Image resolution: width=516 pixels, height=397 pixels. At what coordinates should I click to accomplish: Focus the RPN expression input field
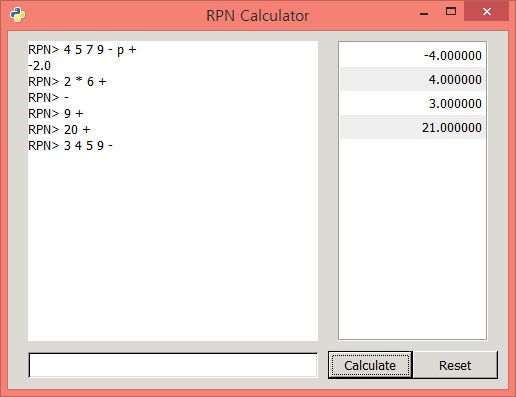[173, 365]
